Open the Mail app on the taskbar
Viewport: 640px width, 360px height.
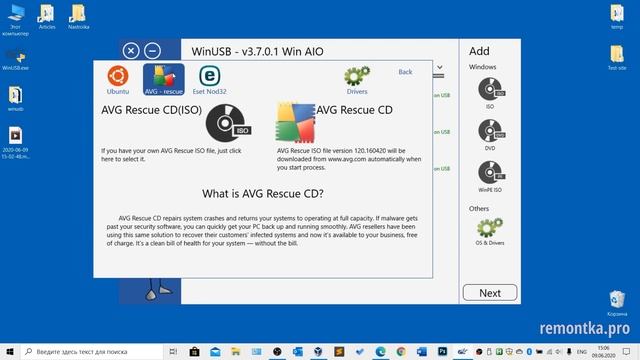click(215, 351)
